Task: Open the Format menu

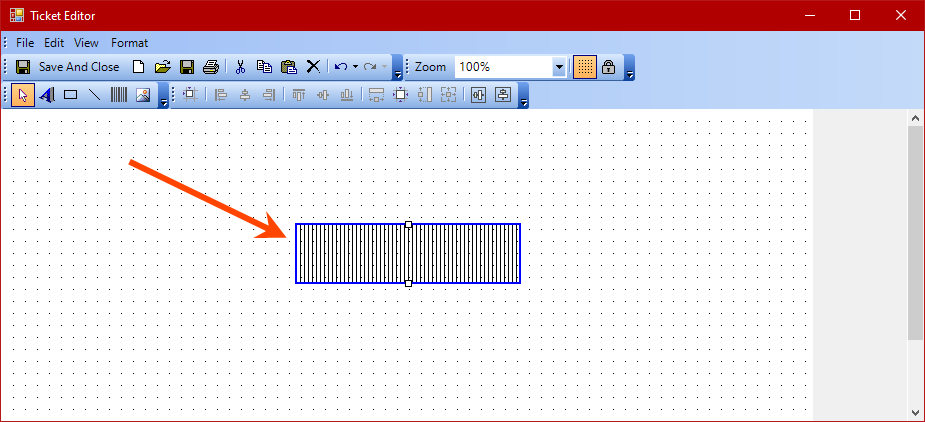Action: 129,43
